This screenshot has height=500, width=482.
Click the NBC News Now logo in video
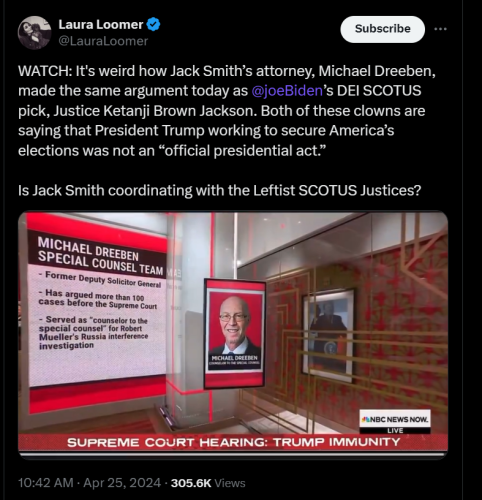point(395,419)
